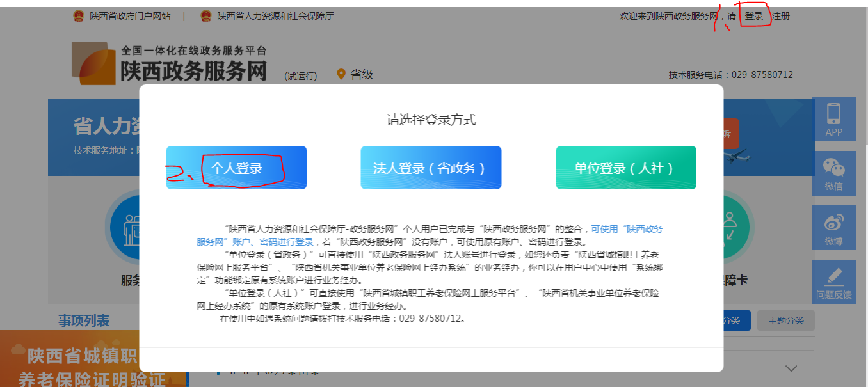Click the national emblem before 陕西省人力资源和社会保障厅

click(x=205, y=16)
